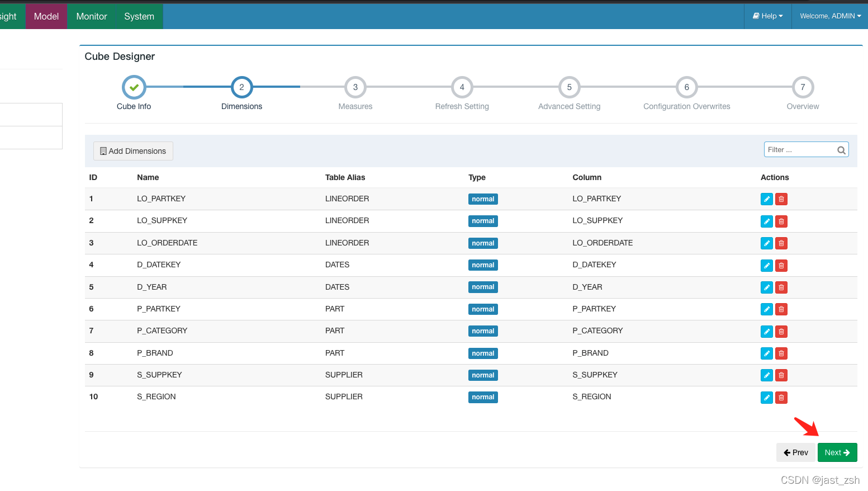This screenshot has height=491, width=868.
Task: Edit the LO_SUPPKEY dimension row
Action: [766, 221]
